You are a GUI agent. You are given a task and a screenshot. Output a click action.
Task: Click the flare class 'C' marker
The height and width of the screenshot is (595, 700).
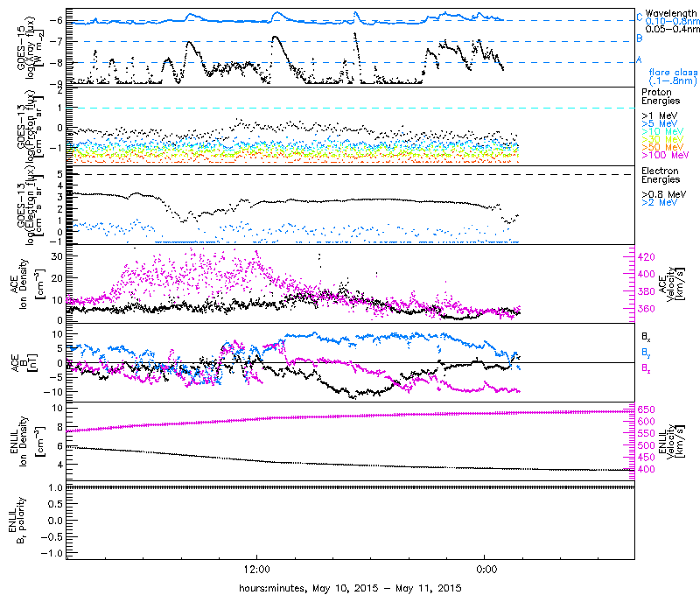tap(640, 17)
